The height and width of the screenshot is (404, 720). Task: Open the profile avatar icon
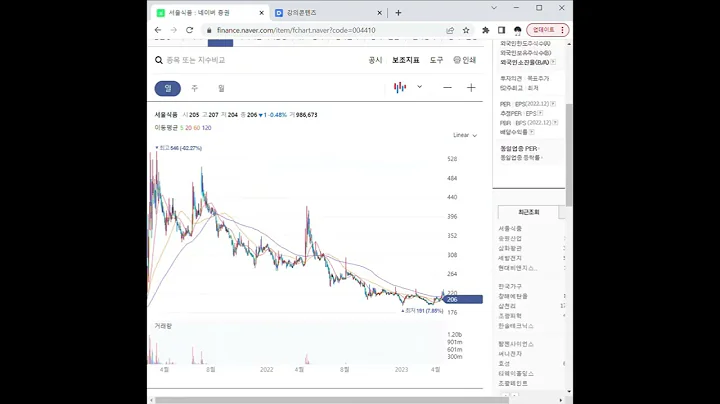[518, 30]
